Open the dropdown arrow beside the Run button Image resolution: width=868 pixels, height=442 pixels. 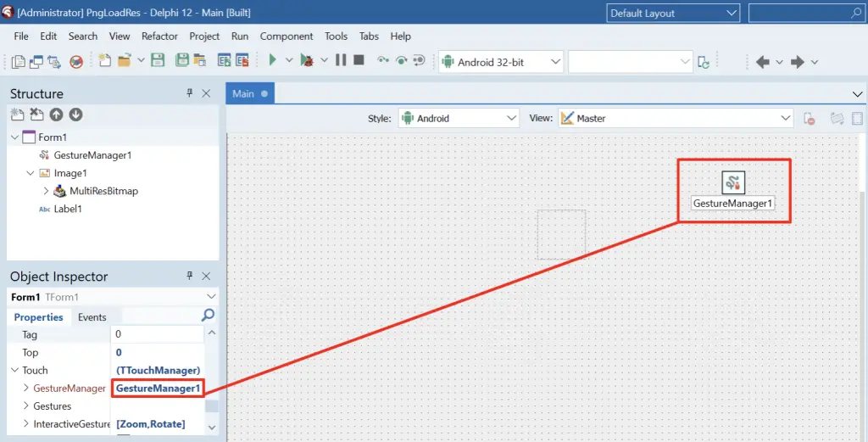289,60
